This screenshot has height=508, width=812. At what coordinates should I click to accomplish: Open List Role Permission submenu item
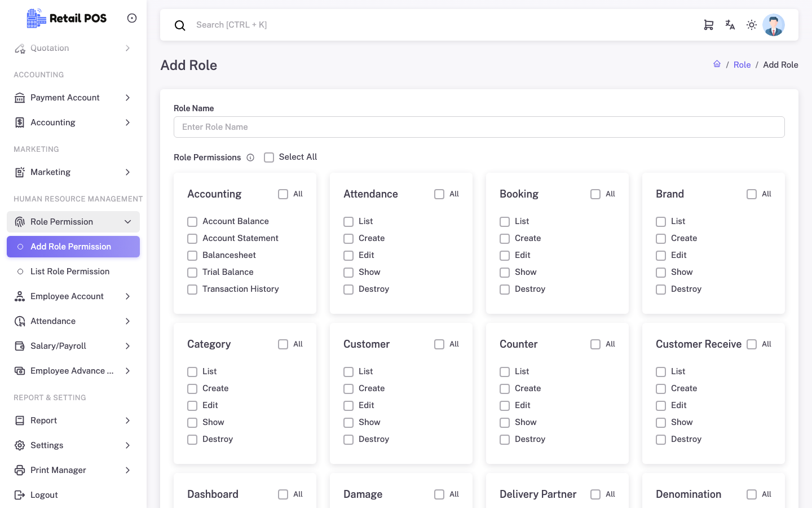pos(73,271)
